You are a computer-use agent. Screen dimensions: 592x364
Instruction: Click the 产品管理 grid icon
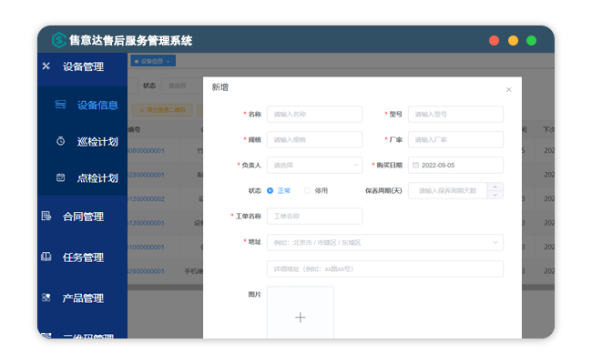(46, 298)
